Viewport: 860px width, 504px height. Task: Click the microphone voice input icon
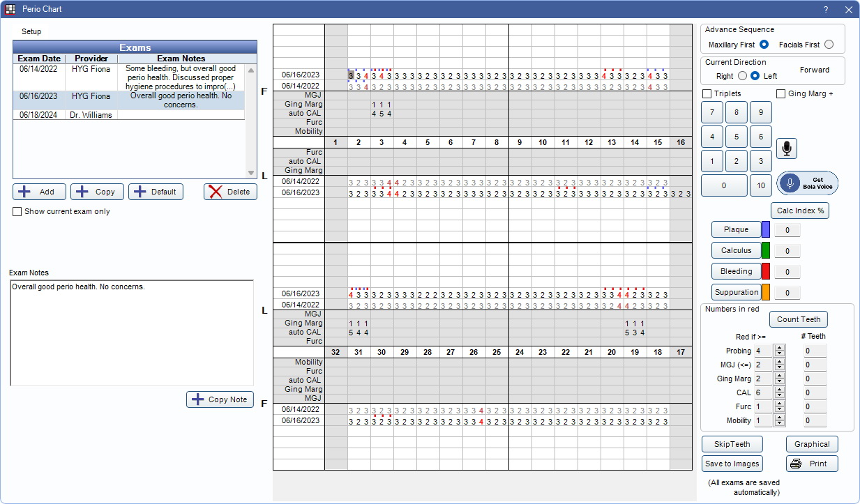(786, 148)
